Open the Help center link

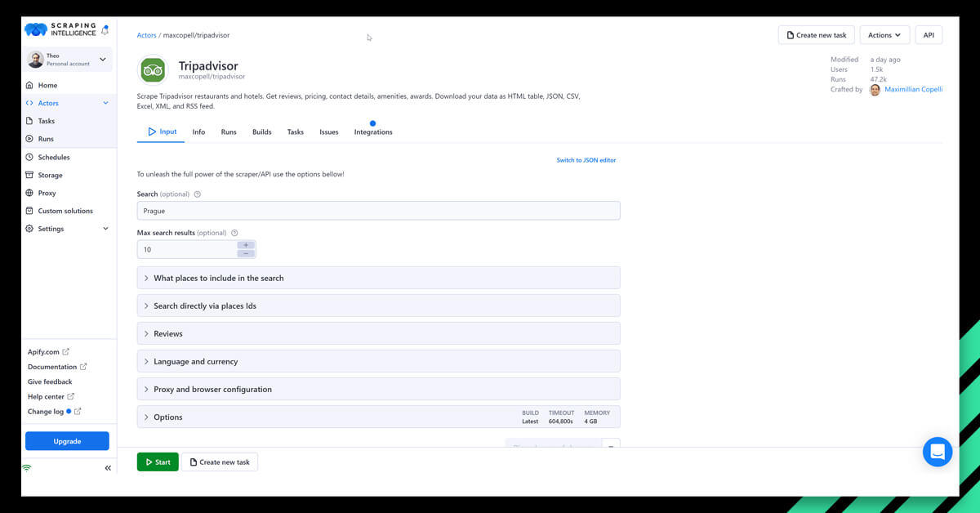[51, 396]
